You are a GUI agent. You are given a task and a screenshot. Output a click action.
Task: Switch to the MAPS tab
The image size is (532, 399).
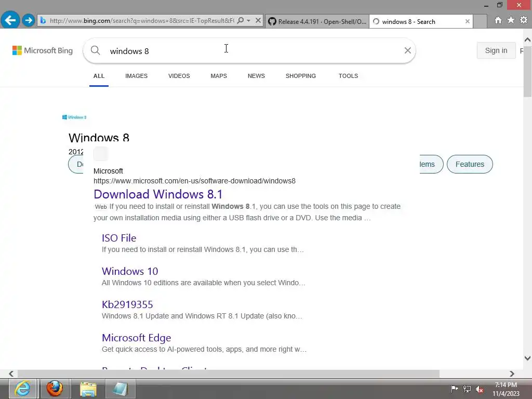coord(219,76)
